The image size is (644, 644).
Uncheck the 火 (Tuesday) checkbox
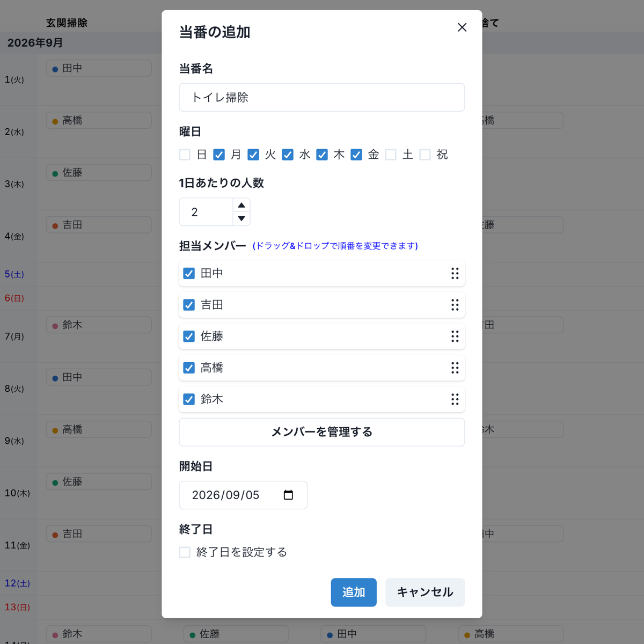(253, 155)
